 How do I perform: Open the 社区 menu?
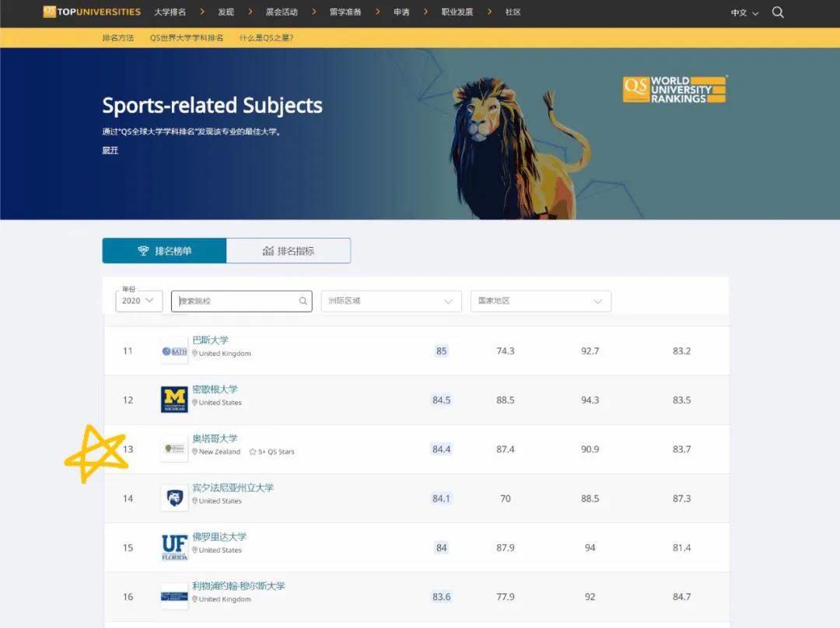pyautogui.click(x=513, y=12)
